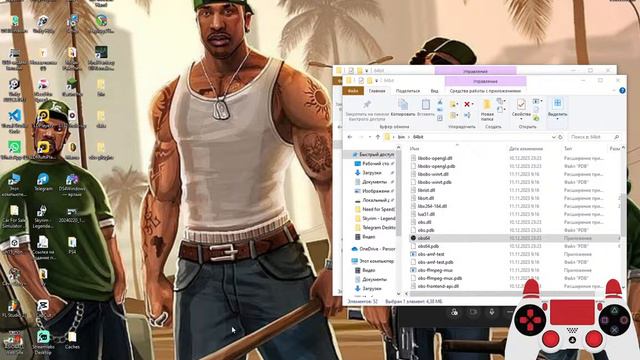Click the Rename ribbon icon
The image size is (640, 360).
click(x=467, y=116)
